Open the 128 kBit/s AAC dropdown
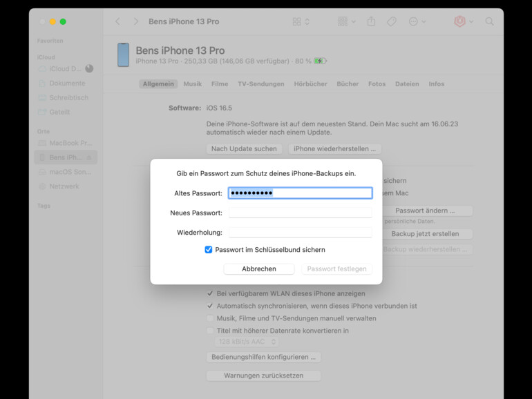Image resolution: width=532 pixels, height=399 pixels. pyautogui.click(x=247, y=342)
